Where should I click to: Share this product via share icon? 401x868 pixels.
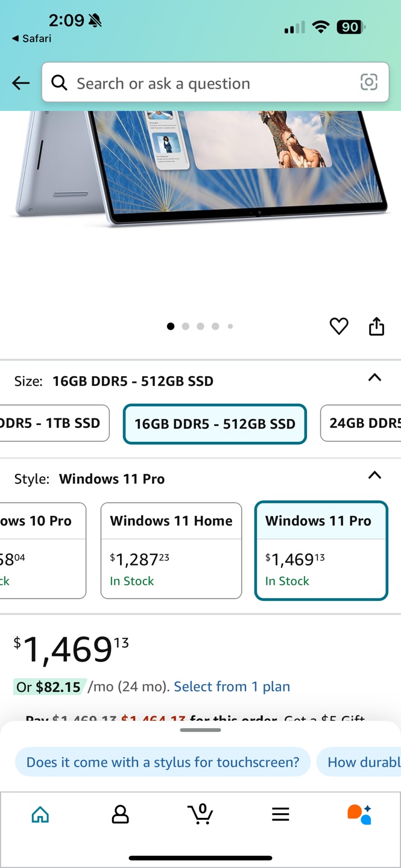coord(376,325)
